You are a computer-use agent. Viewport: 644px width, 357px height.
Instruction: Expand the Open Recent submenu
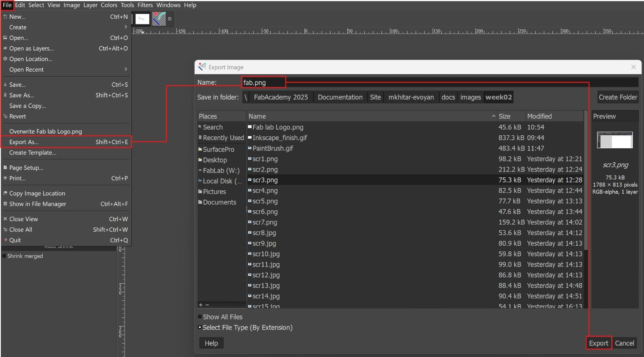[x=66, y=69]
